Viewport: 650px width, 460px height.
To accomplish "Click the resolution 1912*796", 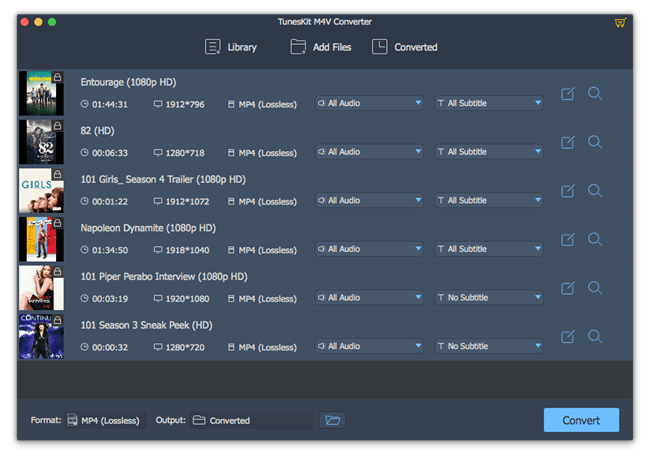I will point(185,104).
